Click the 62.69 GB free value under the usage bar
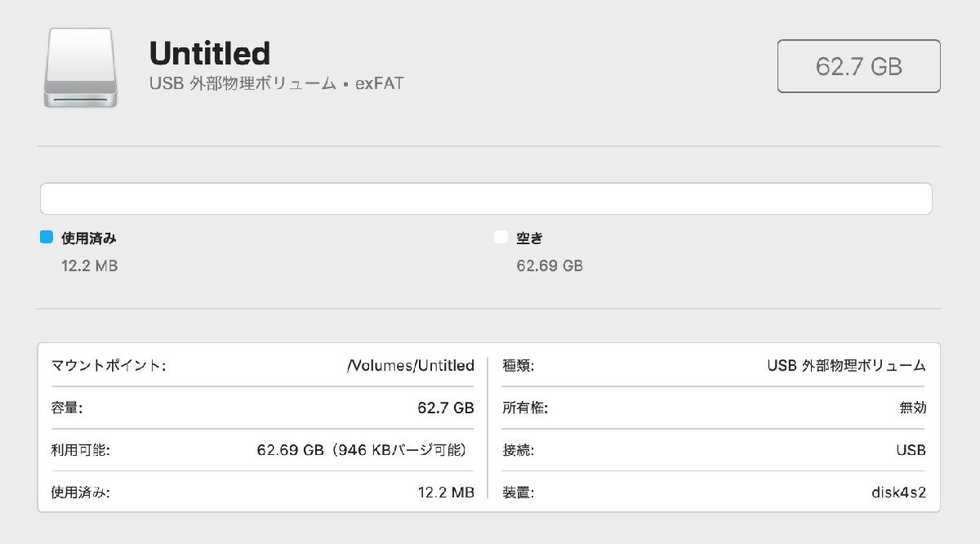 click(x=550, y=265)
